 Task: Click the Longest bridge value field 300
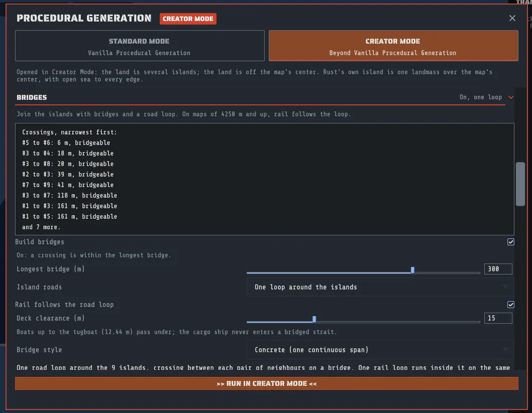coord(498,269)
